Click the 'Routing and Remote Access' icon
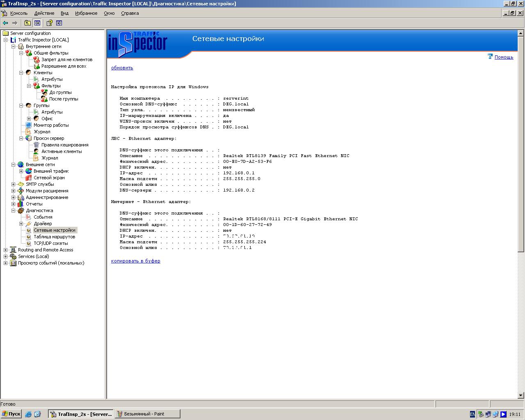 point(13,250)
